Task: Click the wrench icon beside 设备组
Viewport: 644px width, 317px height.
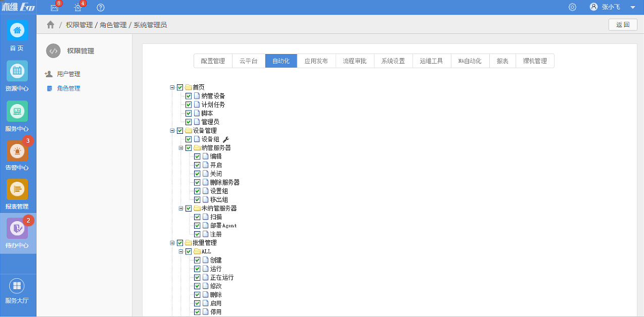Action: (226, 139)
